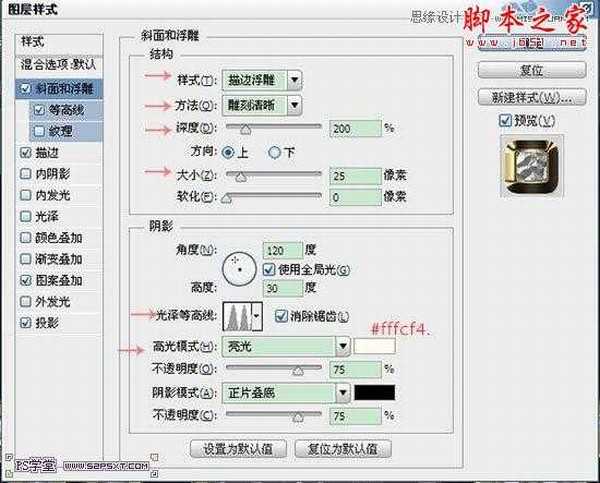Enable the 渐变叠加 checkbox
Viewport: 600px width, 483px height.
pos(25,259)
